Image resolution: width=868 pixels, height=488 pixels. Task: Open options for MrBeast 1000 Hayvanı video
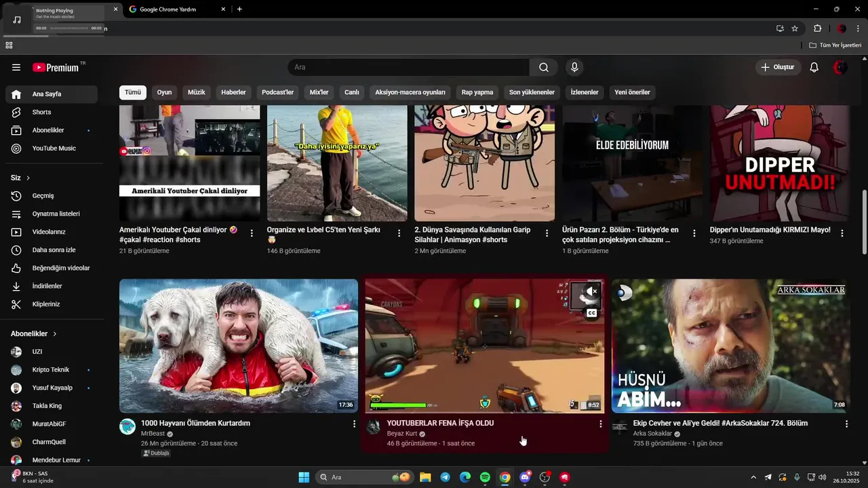354,424
